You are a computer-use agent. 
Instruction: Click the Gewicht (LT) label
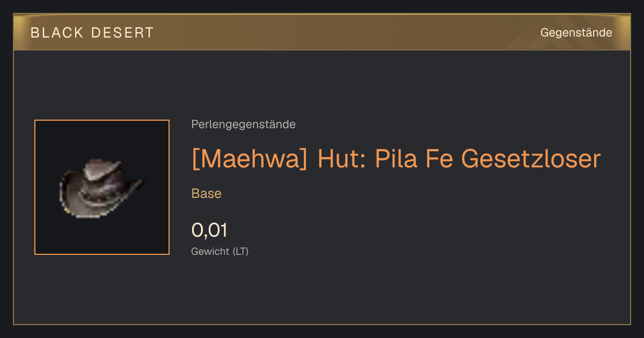click(x=219, y=251)
